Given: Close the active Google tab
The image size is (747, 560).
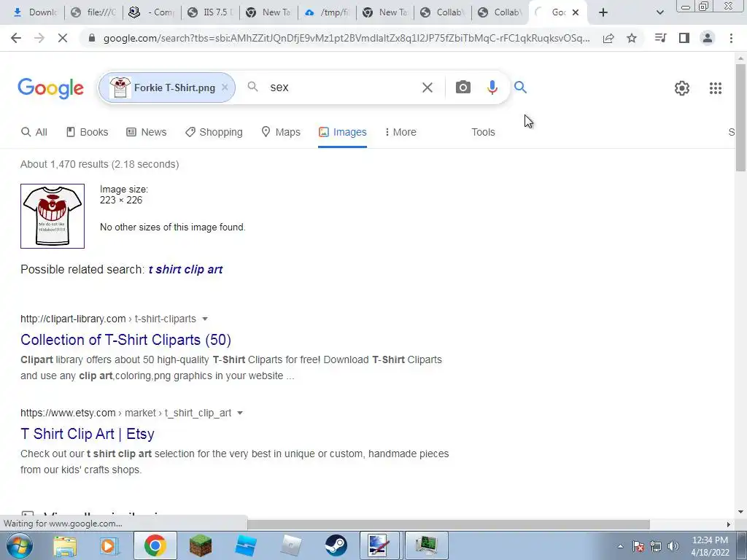Looking at the screenshot, I should point(576,12).
